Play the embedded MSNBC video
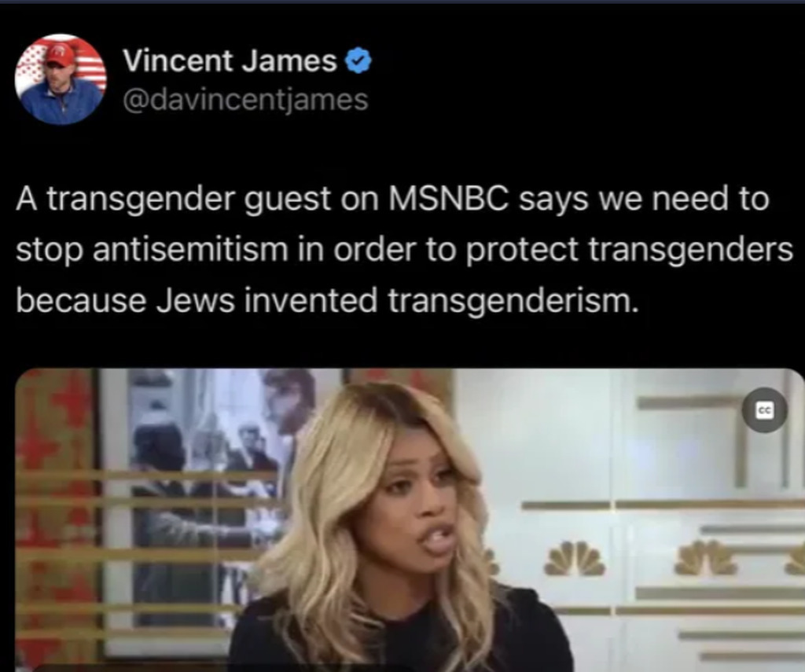Screen dimensions: 805x672 409,520
